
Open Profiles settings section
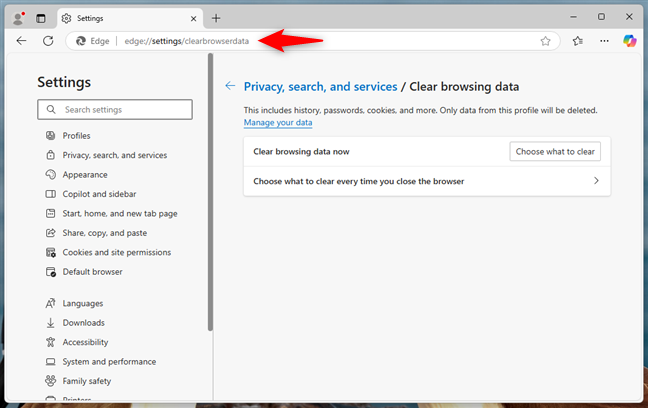point(76,136)
